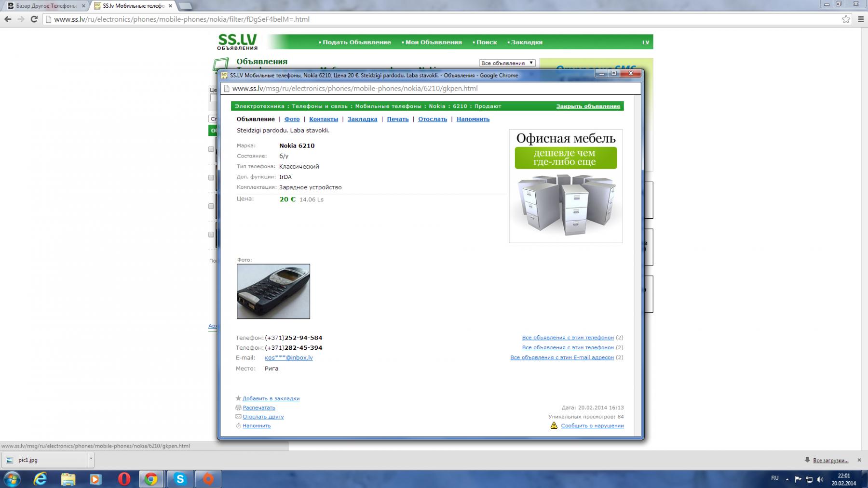This screenshot has width=868, height=488.
Task: Tick the second listing checkbox from top
Action: (x=211, y=178)
